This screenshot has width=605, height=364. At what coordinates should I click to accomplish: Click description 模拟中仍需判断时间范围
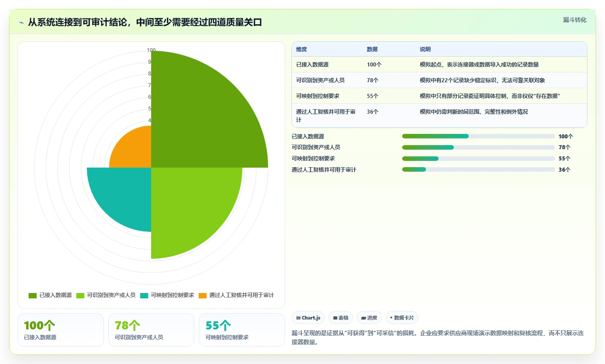474,112
